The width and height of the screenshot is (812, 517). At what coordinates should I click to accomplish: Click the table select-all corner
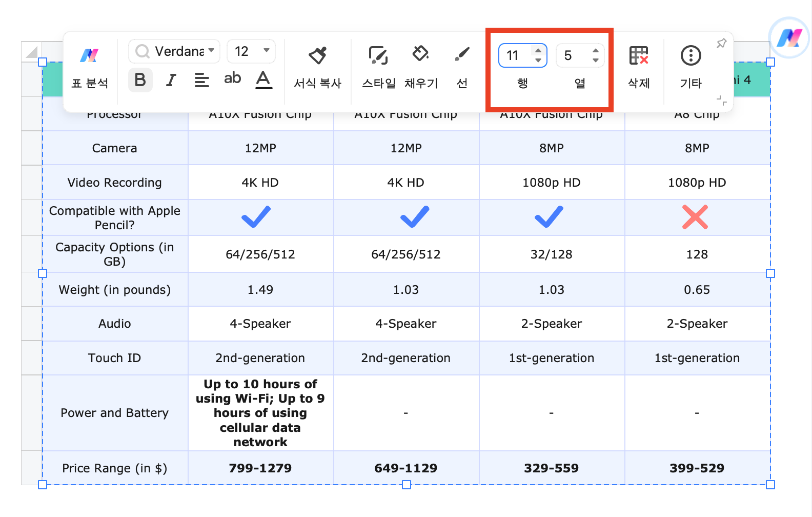tap(32, 52)
